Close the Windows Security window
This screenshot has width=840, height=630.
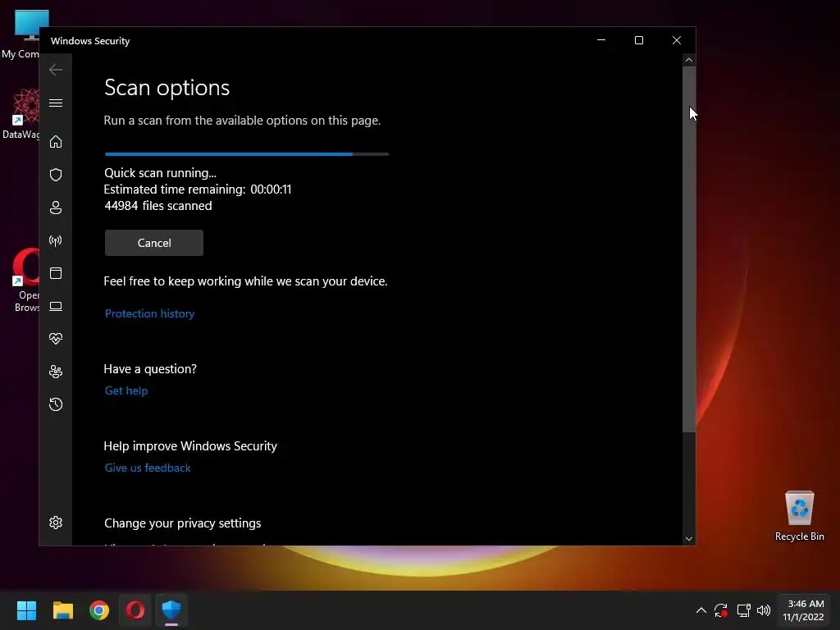pyautogui.click(x=677, y=40)
